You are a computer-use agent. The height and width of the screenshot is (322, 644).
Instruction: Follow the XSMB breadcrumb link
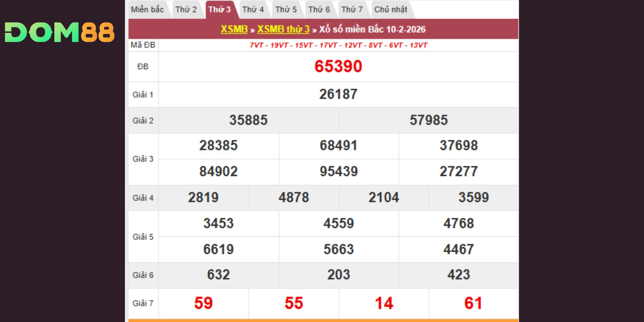pos(234,29)
